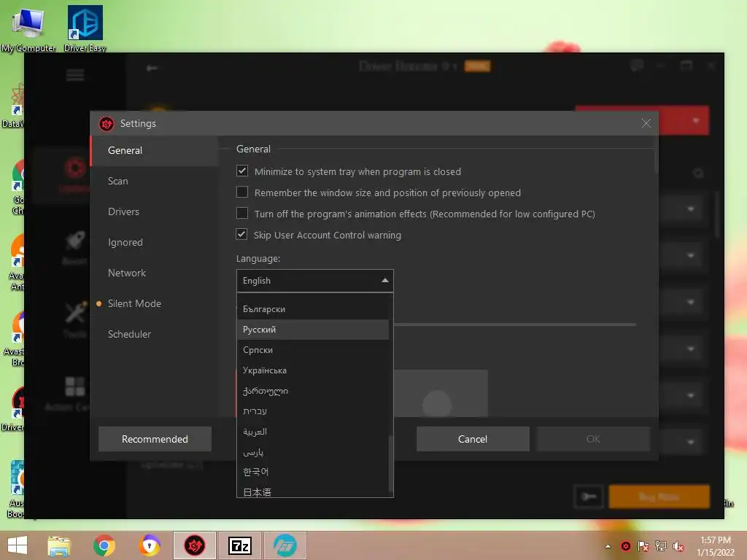Check Minimize to system tray option
747x560 pixels.
pyautogui.click(x=242, y=171)
